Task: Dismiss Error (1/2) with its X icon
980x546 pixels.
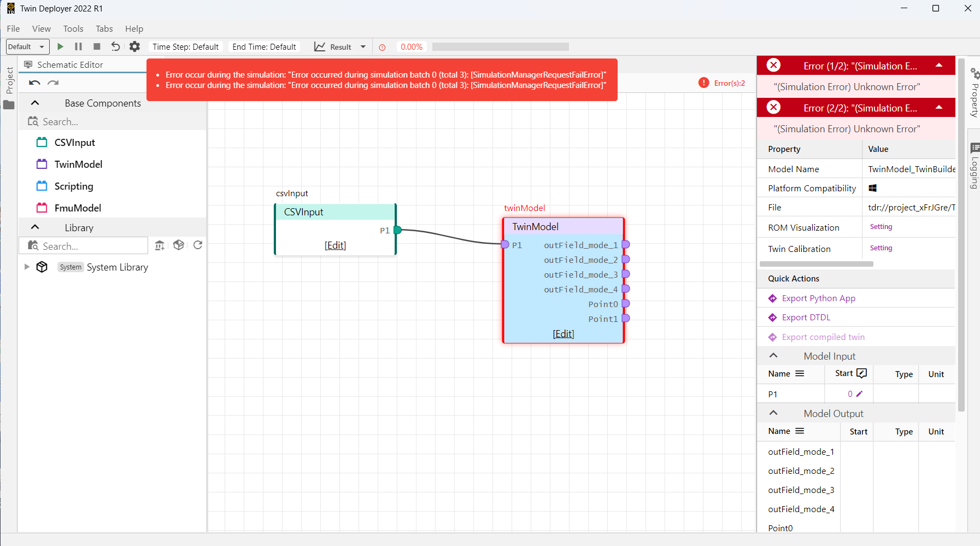Action: click(x=773, y=66)
